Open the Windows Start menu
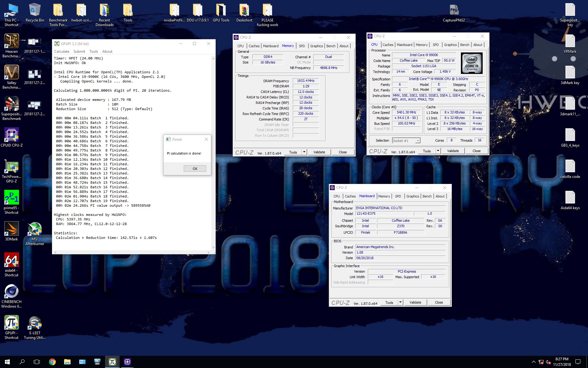 (7, 362)
